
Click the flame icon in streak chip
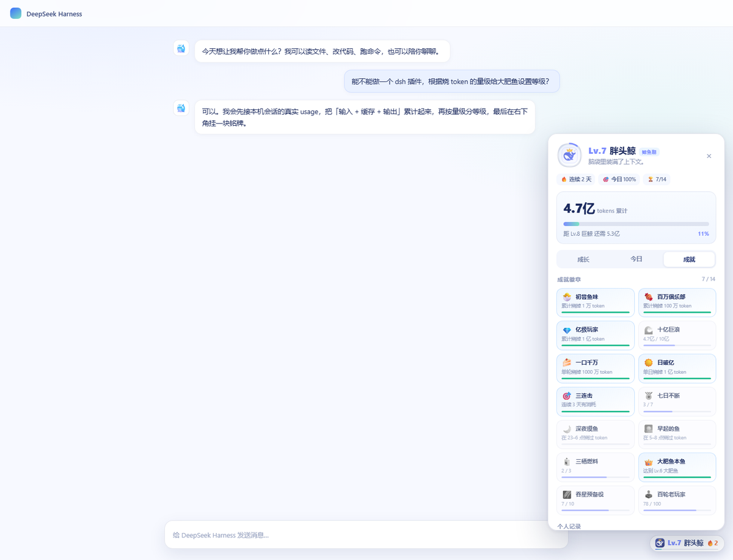coord(564,180)
